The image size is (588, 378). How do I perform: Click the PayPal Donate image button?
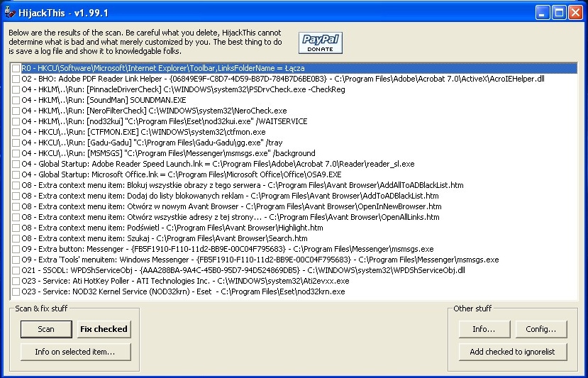point(321,43)
